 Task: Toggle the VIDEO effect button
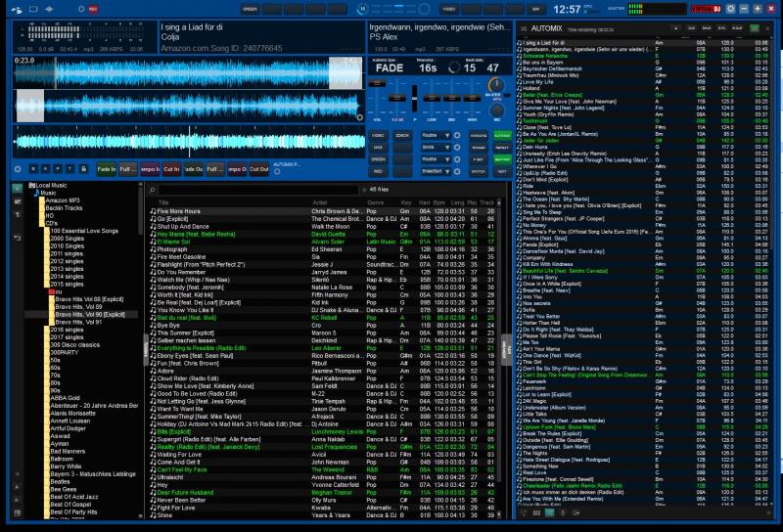click(378, 133)
